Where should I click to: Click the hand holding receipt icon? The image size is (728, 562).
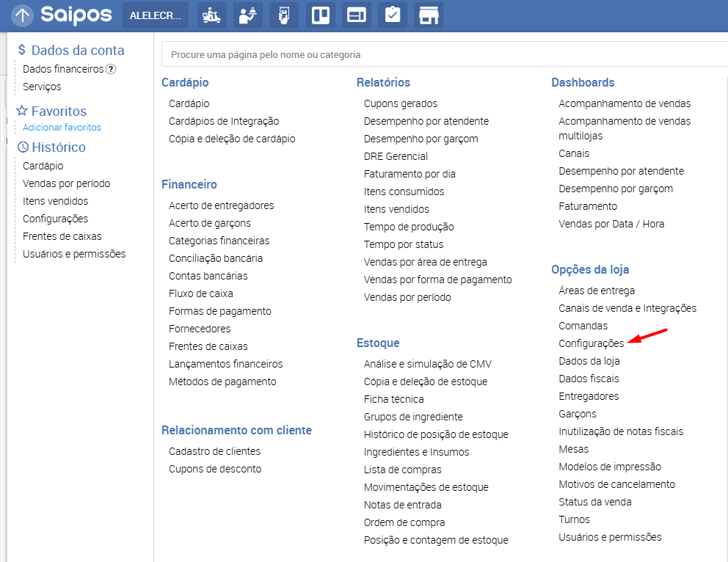284,15
